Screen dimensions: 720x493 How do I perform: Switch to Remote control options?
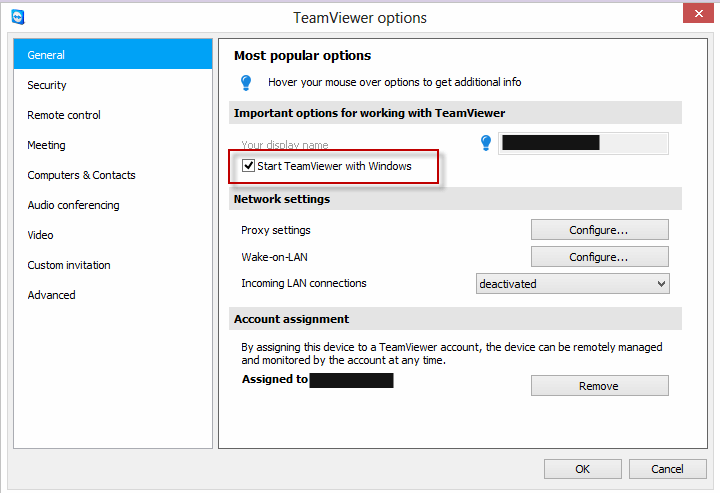pos(64,115)
